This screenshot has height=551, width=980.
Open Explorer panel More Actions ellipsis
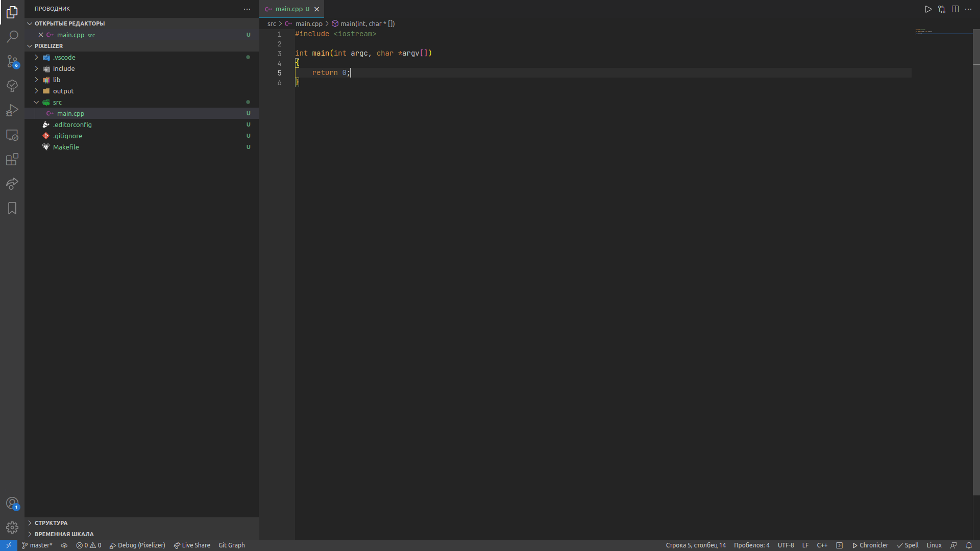tap(247, 9)
